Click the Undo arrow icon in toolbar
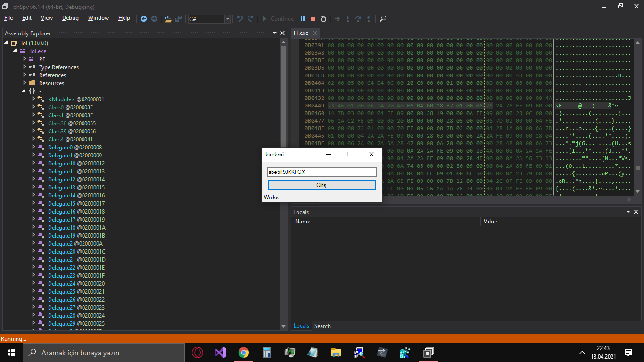Viewport: 644px width, 362px height. [240, 19]
